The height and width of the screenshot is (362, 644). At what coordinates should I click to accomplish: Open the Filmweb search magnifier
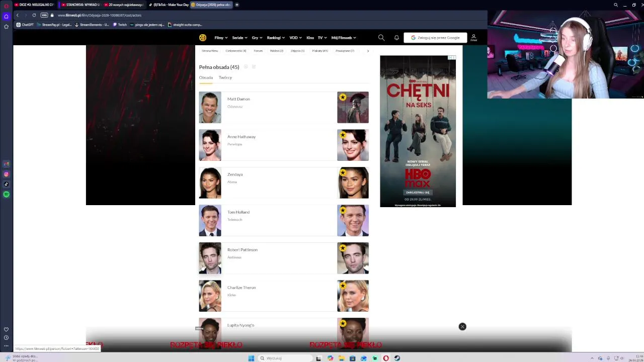(x=381, y=38)
